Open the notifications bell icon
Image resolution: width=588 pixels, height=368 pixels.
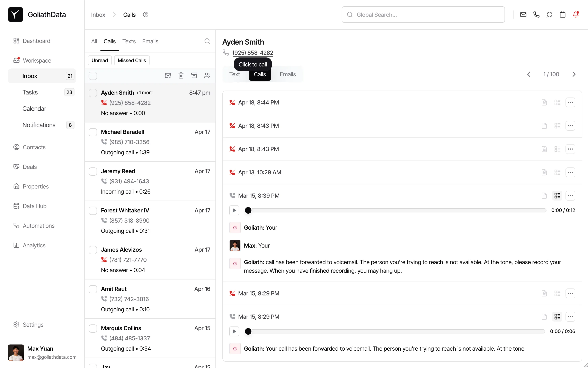click(576, 14)
